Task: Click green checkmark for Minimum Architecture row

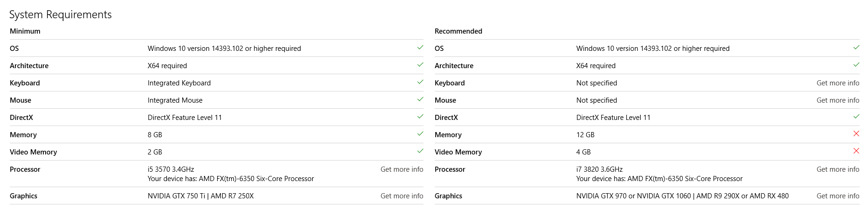Action: pyautogui.click(x=420, y=65)
